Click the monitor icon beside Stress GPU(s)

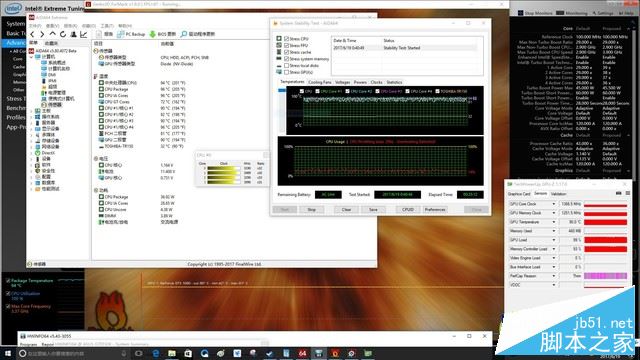point(279,72)
